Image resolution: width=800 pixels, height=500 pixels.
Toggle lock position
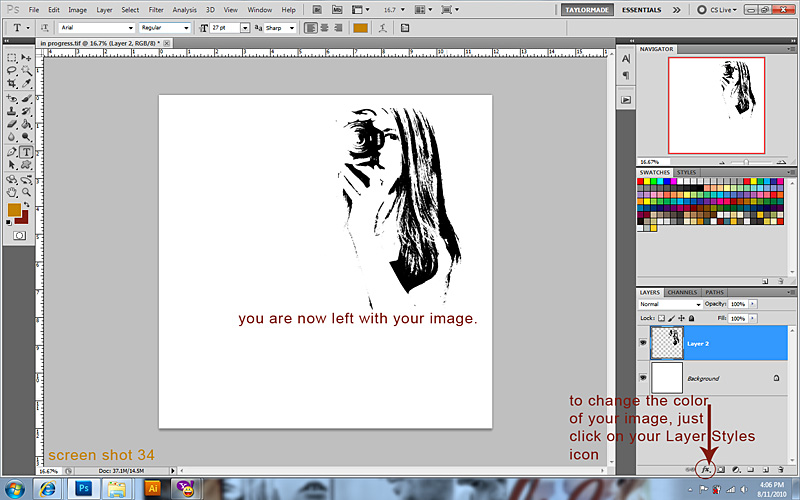pos(681,318)
